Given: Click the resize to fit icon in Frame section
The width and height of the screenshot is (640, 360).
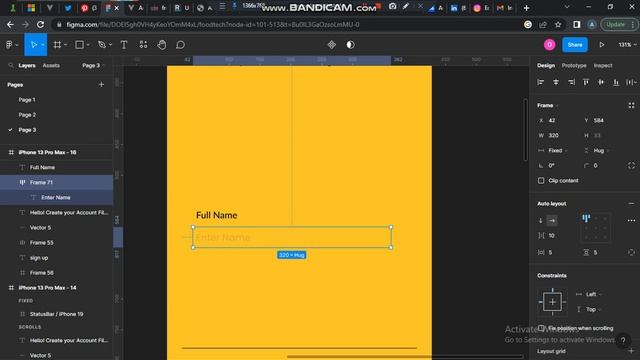Looking at the screenshot, I should (x=631, y=105).
